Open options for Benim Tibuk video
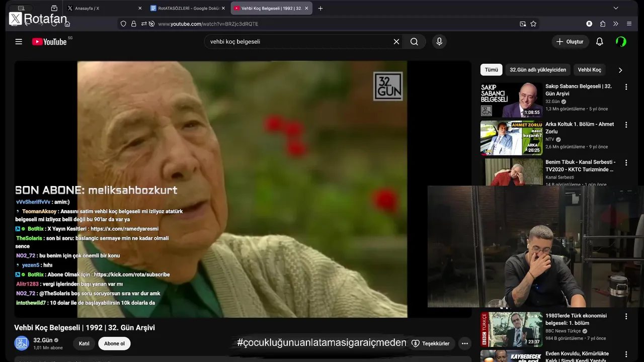The width and height of the screenshot is (644, 362). 626,163
